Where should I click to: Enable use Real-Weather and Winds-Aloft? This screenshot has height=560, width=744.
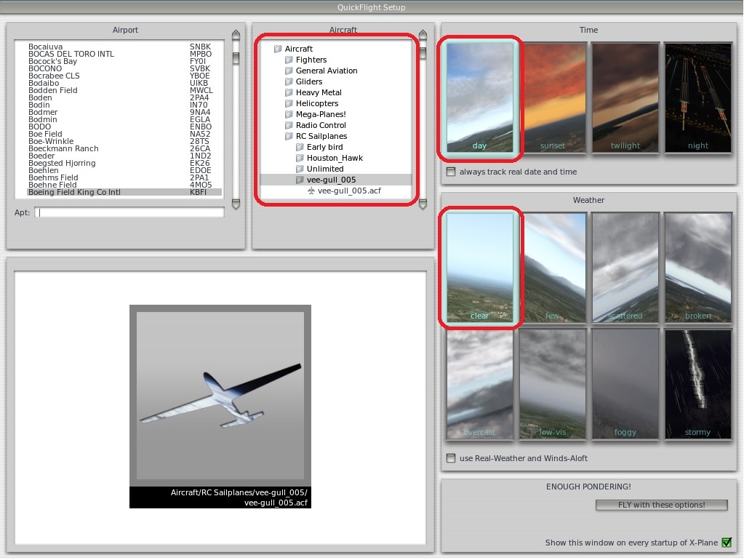(x=452, y=459)
